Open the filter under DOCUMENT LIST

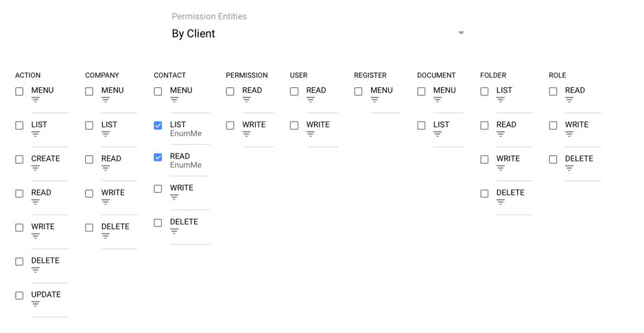click(437, 134)
